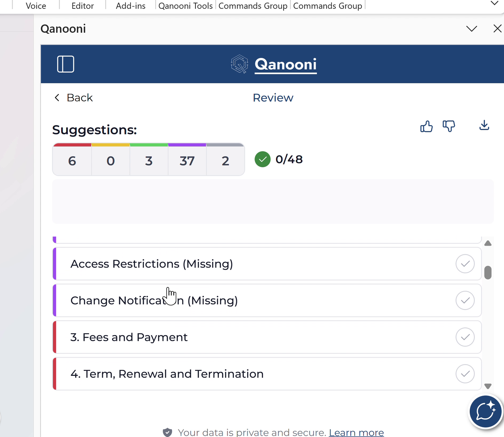Expand 3. Fees and Payment suggestion
Image resolution: width=504 pixels, height=437 pixels.
tap(267, 337)
